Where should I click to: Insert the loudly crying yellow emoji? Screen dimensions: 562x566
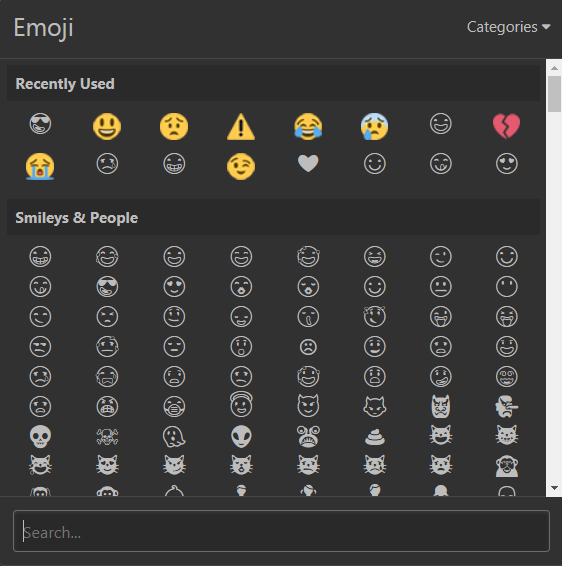(40, 166)
